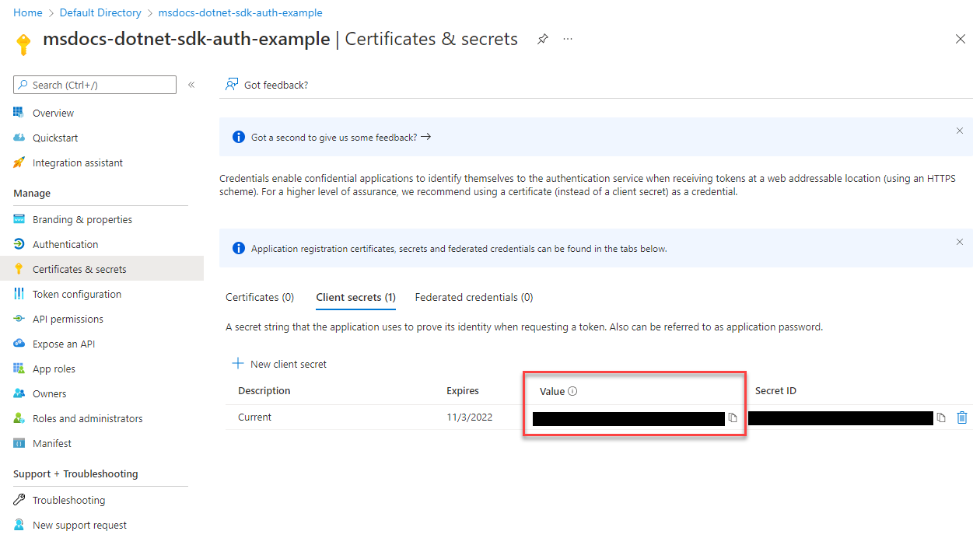Open the more options ellipsis in header
The height and width of the screenshot is (545, 980).
(568, 39)
